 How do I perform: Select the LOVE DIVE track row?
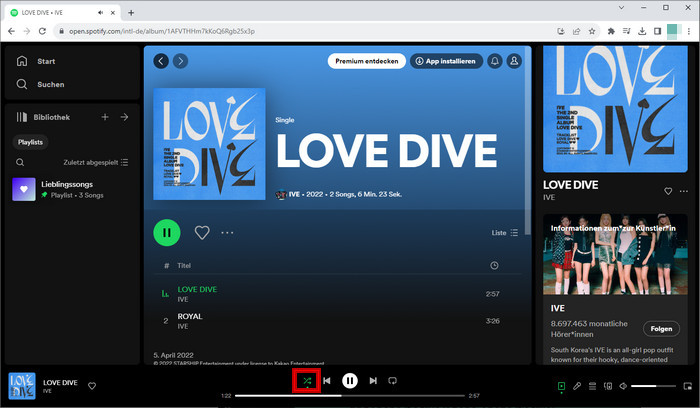click(x=338, y=294)
